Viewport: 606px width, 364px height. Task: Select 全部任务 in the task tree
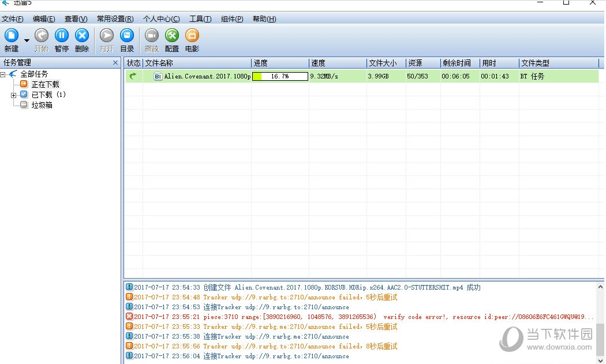[x=34, y=74]
